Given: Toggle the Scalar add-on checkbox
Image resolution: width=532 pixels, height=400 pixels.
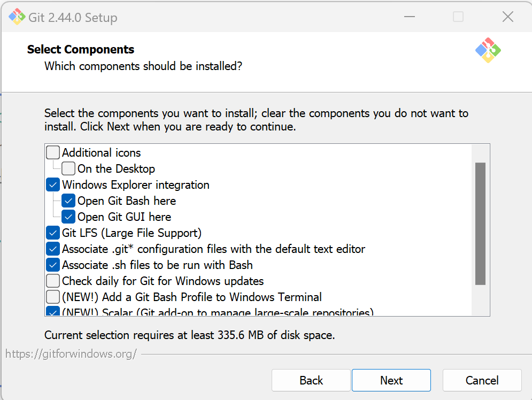Looking at the screenshot, I should 53,311.
